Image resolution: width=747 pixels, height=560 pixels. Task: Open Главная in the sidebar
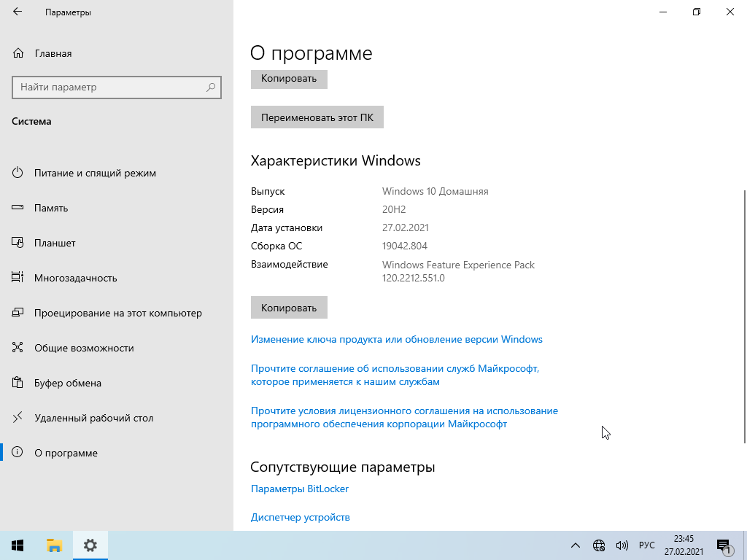point(53,53)
